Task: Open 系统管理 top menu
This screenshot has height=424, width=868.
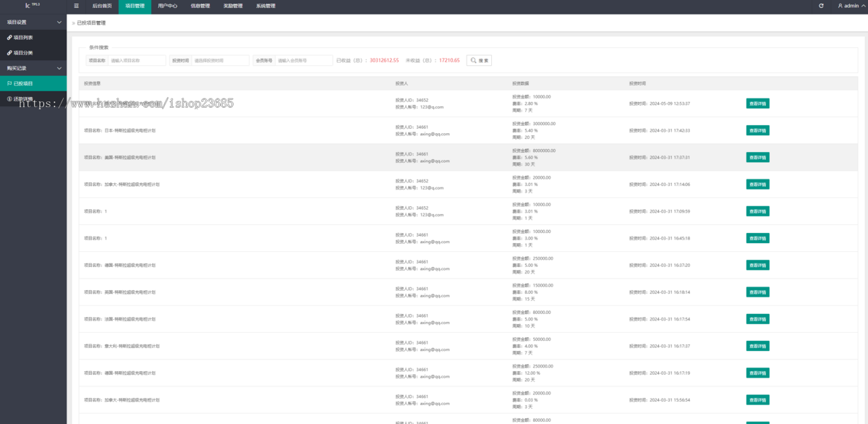Action: (x=265, y=6)
